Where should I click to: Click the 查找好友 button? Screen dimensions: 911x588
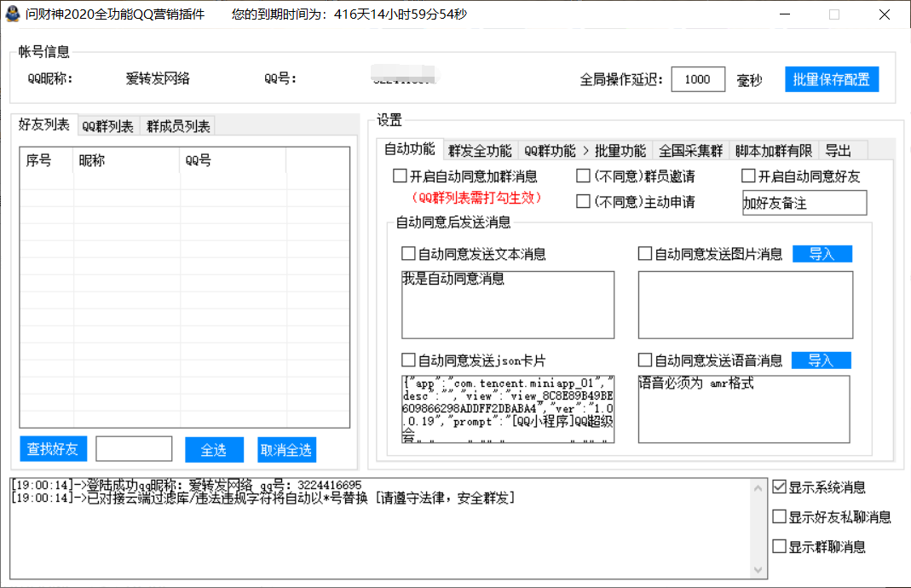coord(53,449)
